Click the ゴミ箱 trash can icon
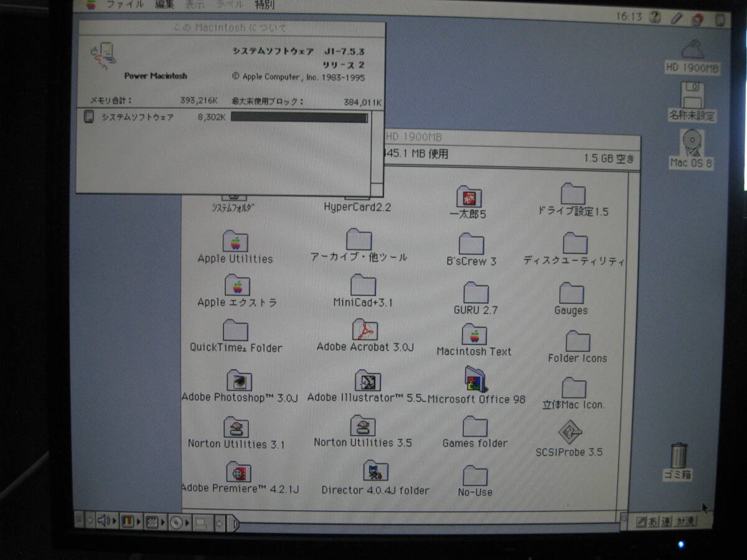Screen dimensions: 747x560 [679, 455]
